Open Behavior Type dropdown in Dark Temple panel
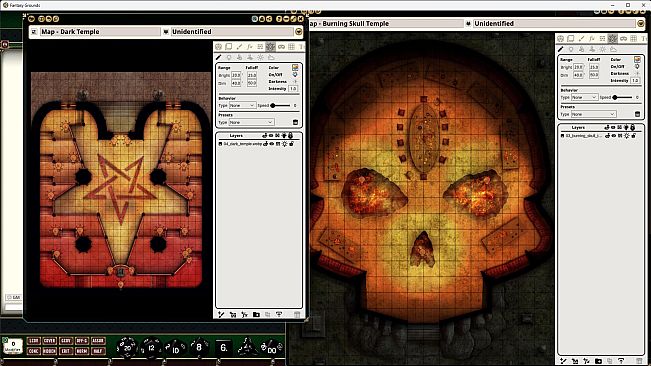Viewport: 651px width, 366px height. click(242, 105)
